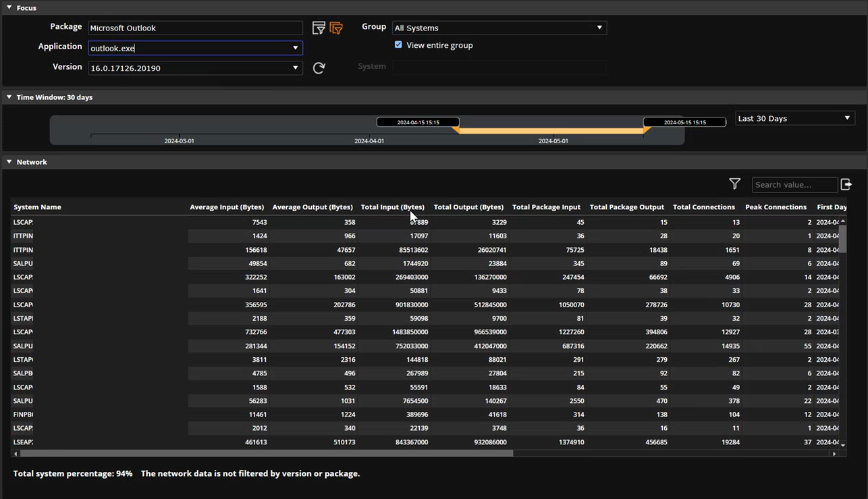Click the horizontal scrollbar thumb
The image size is (868, 499).
(267, 453)
